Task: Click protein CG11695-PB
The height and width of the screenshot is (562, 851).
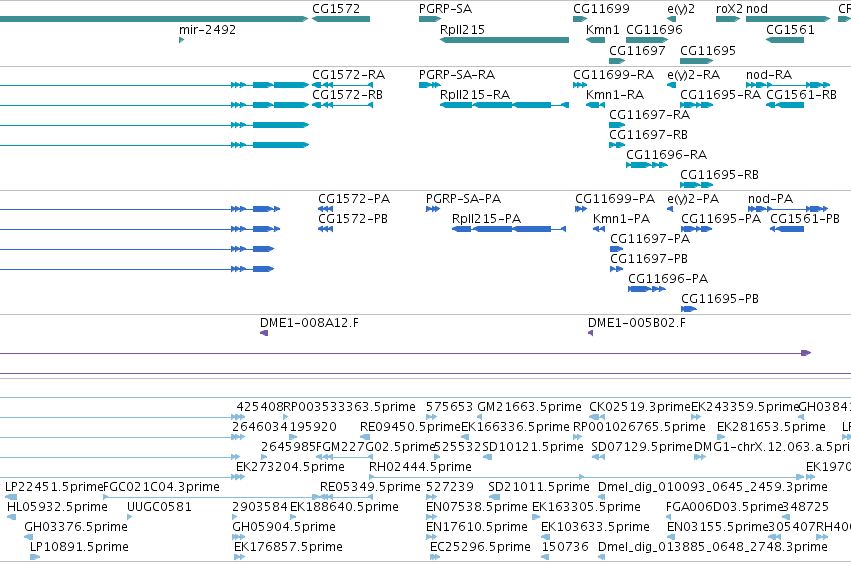Action: point(720,299)
